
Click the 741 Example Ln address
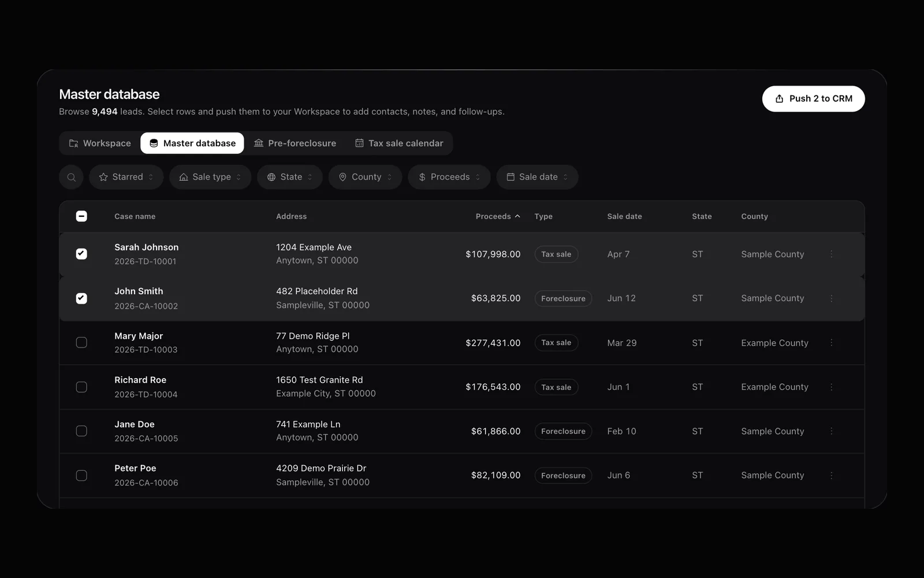(x=308, y=424)
